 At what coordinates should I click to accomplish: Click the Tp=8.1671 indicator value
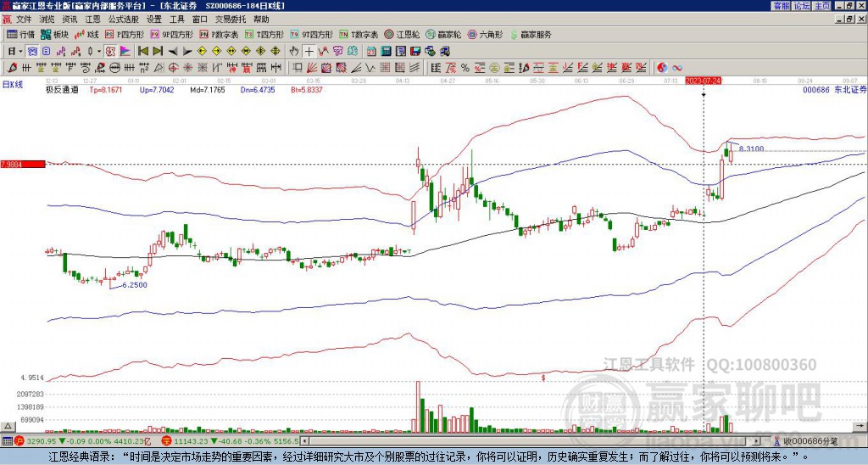point(106,89)
